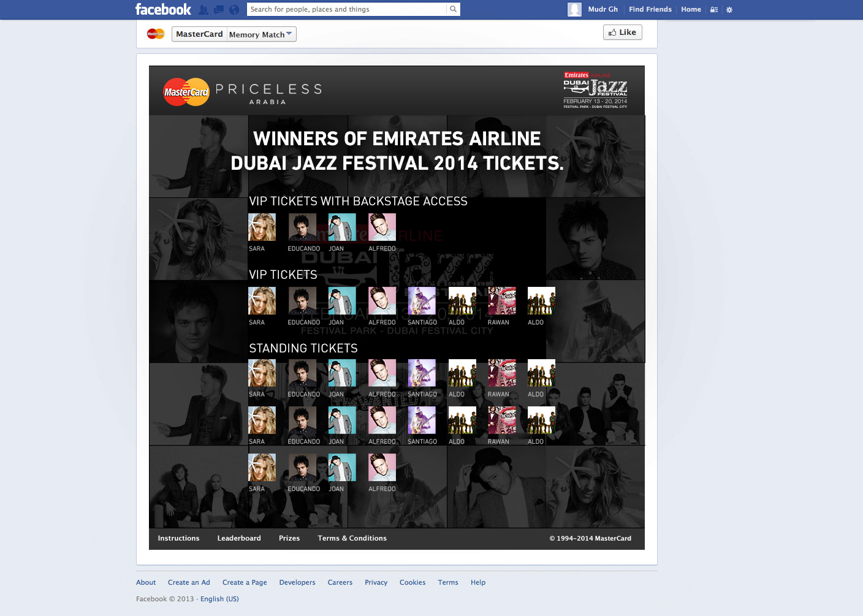Viewport: 863px width, 616px height.
Task: Open notifications globe icon
Action: coord(234,10)
